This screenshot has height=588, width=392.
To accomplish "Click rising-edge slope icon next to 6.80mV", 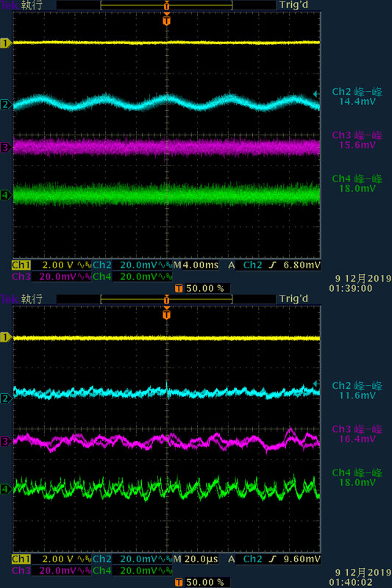I will [x=273, y=265].
